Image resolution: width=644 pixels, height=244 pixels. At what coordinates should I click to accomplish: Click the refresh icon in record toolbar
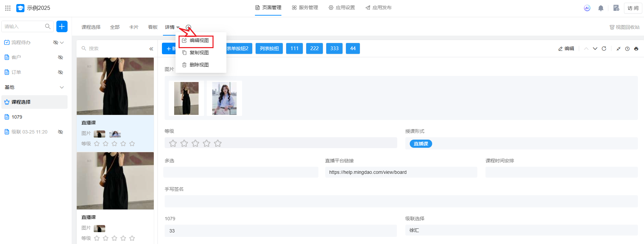point(604,48)
